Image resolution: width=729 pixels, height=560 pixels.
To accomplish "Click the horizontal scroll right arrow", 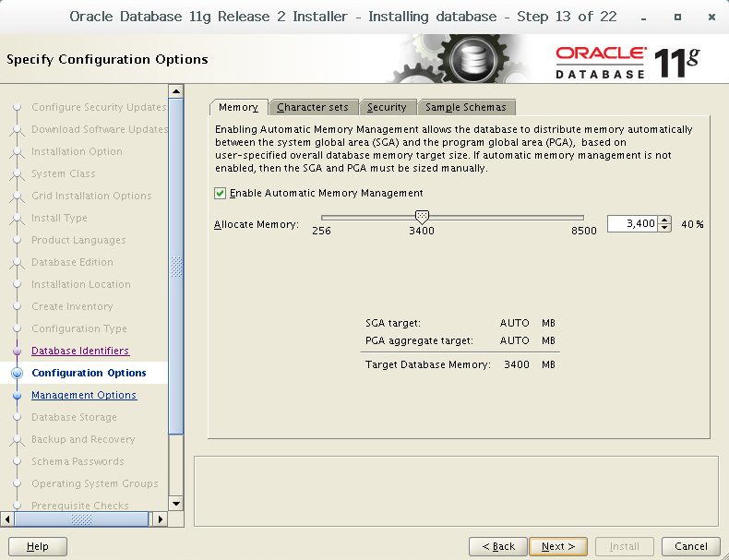I will click(161, 519).
